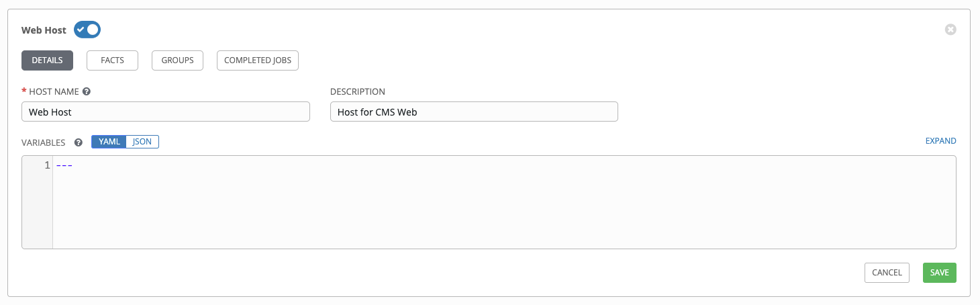Save the host changes
Image resolution: width=980 pixels, height=305 pixels.
tap(939, 272)
